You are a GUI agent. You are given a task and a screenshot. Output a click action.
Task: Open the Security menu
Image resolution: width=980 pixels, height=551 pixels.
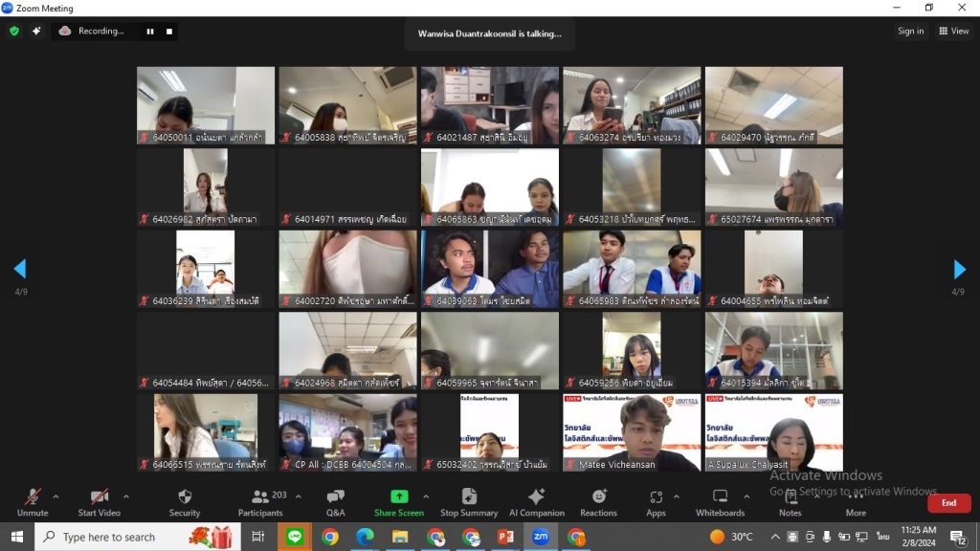click(x=185, y=503)
